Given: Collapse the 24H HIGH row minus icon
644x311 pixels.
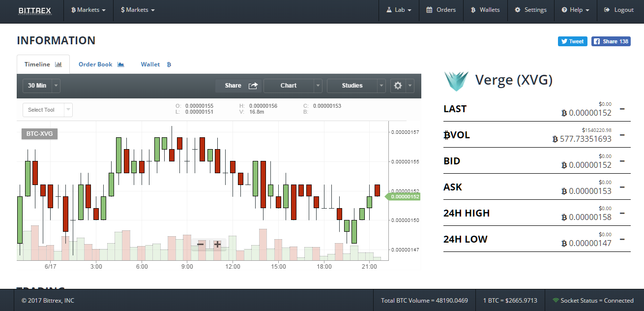Looking at the screenshot, I should pyautogui.click(x=622, y=213).
